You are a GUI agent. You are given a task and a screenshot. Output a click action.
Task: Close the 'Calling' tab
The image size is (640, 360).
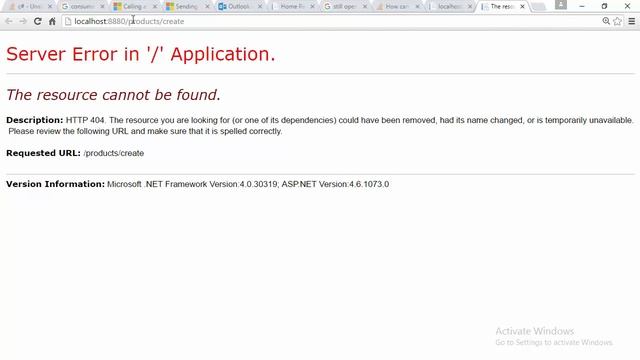click(155, 7)
